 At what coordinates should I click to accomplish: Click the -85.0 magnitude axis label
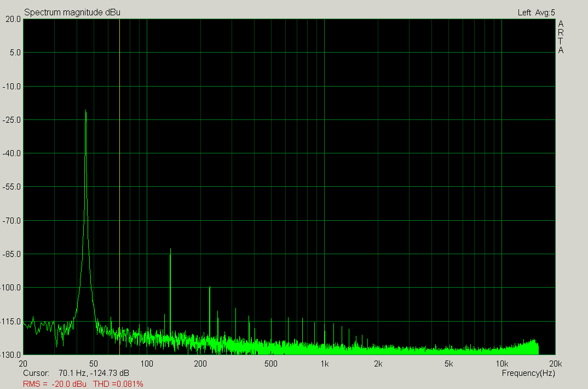click(x=11, y=254)
